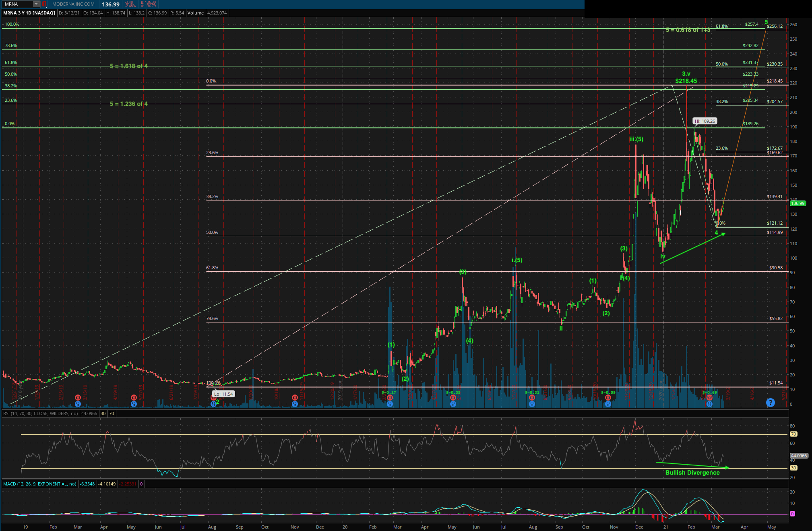Click the L: 133.2 low value

136,13
